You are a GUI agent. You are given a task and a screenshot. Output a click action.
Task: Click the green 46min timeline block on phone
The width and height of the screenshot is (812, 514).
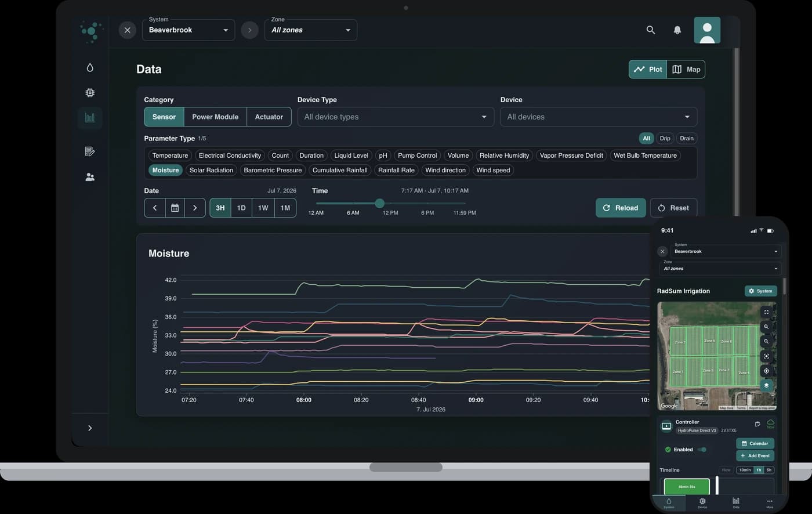(x=687, y=487)
